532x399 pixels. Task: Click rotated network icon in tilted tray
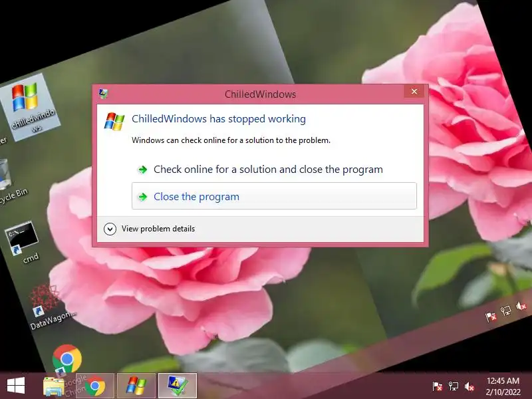pyautogui.click(x=506, y=311)
